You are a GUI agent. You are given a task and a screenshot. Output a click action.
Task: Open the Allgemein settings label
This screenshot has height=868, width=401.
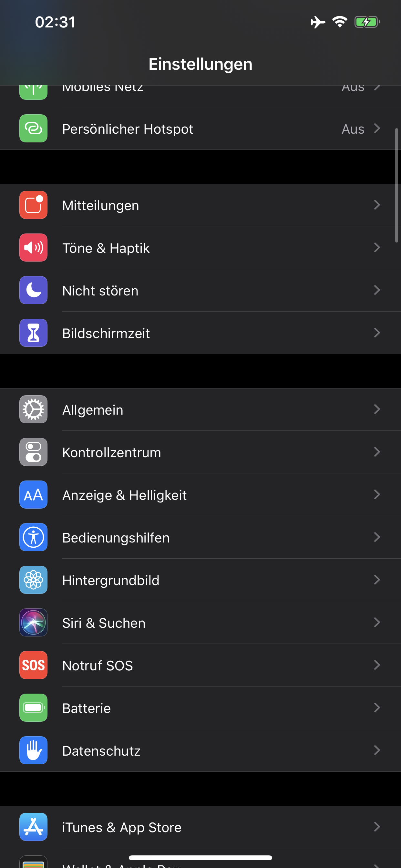[x=93, y=410]
